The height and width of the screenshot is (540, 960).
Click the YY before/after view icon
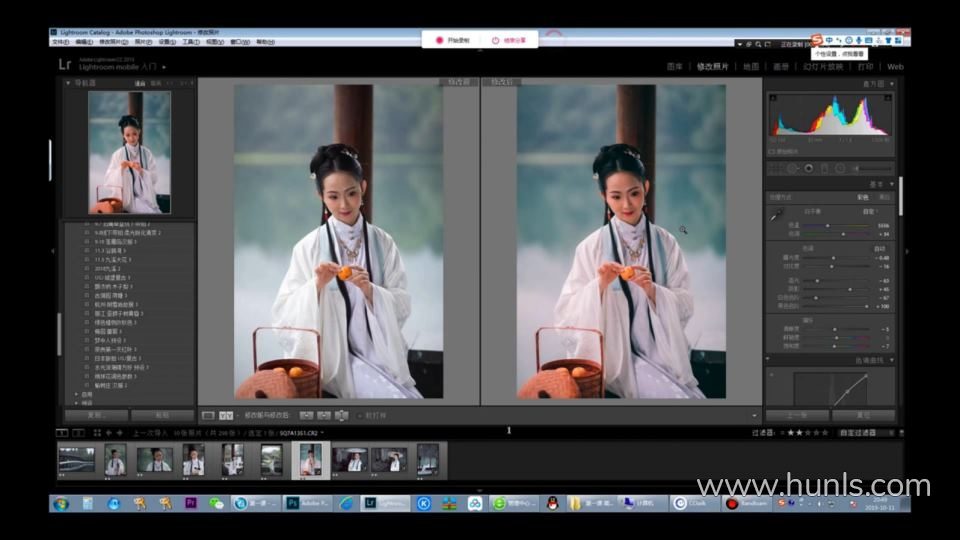pos(226,416)
